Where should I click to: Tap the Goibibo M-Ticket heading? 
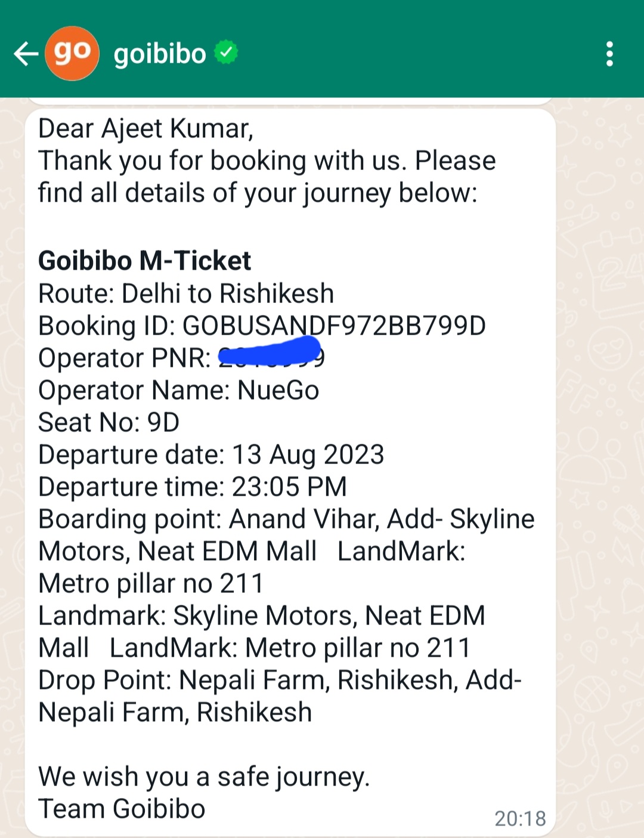pos(145,261)
